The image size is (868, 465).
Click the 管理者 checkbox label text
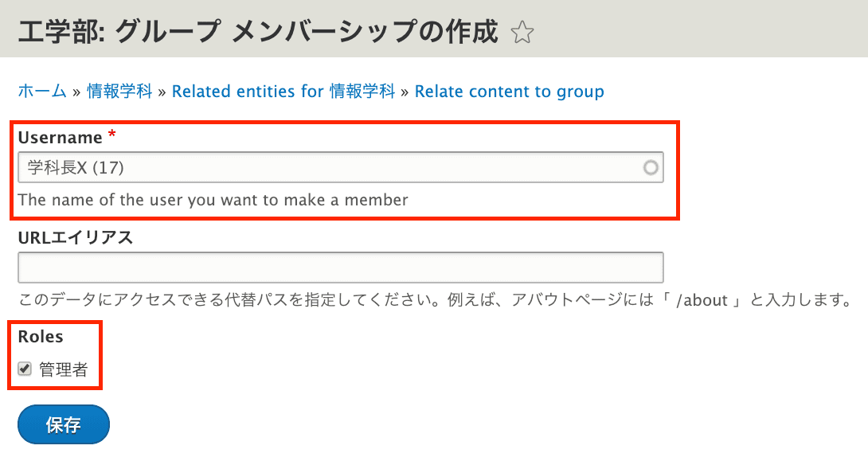(64, 369)
